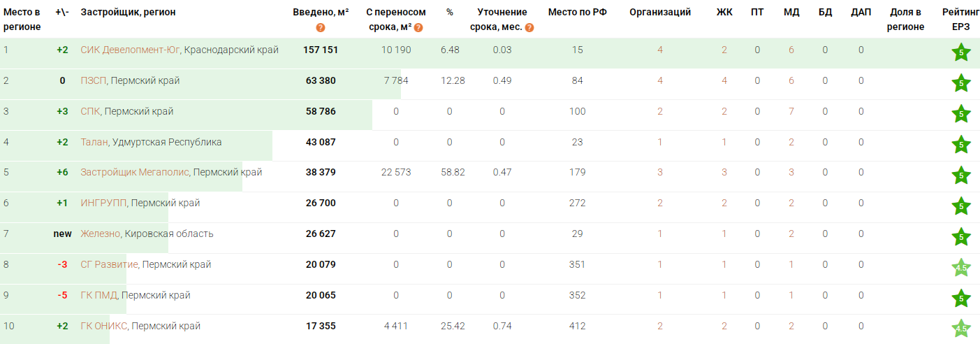Image resolution: width=980 pixels, height=344 pixels.
Task: Click rating star in Железно row
Action: pyautogui.click(x=961, y=237)
